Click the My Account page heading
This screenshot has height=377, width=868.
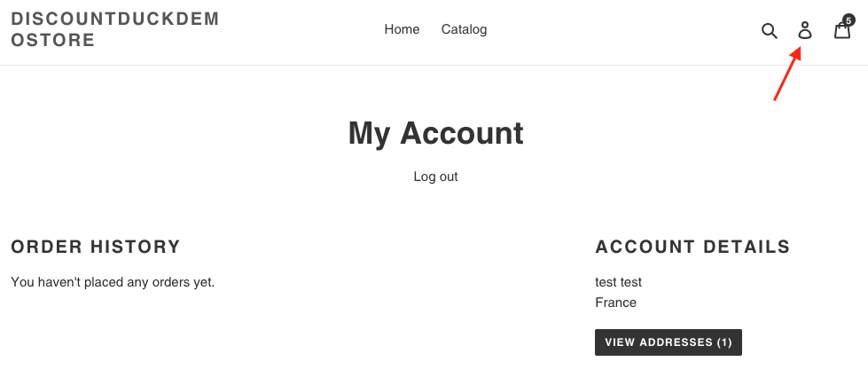coord(435,133)
